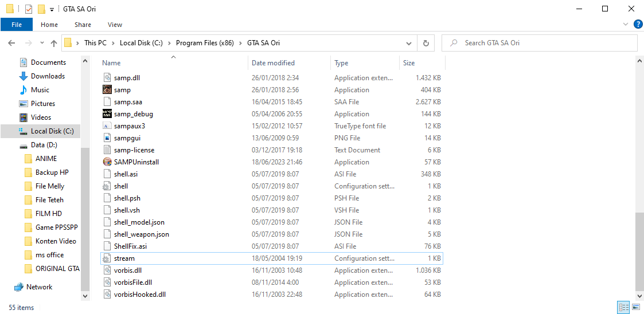Click the samp application icon

click(107, 89)
